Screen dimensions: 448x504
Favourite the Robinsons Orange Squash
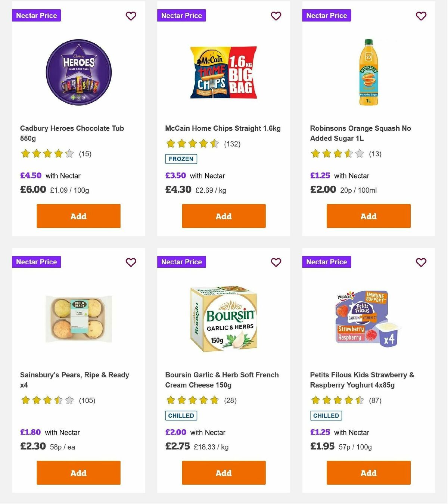421,16
